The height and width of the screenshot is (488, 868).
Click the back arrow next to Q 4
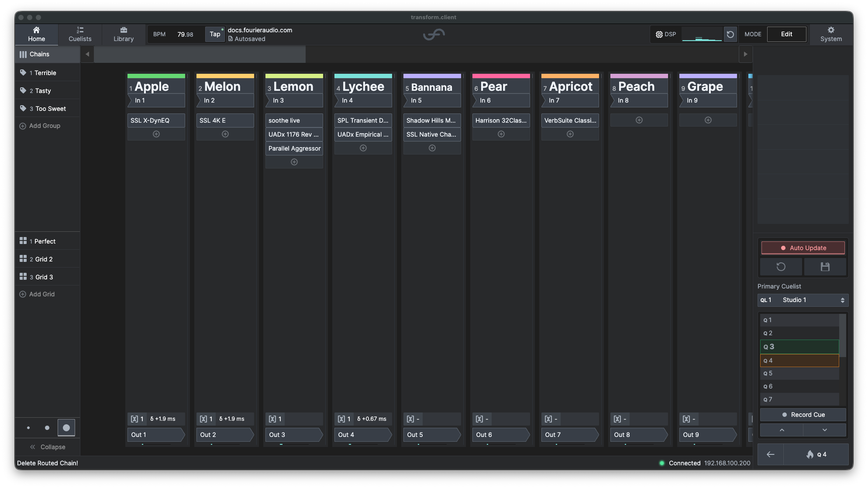pos(770,454)
